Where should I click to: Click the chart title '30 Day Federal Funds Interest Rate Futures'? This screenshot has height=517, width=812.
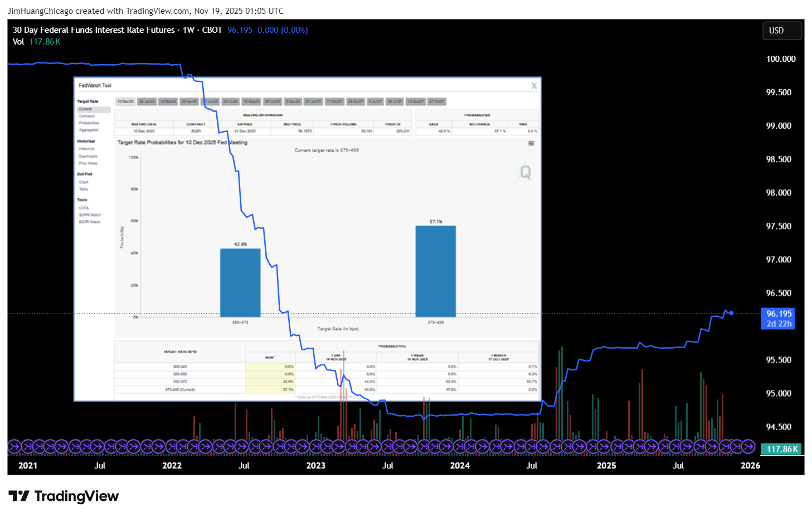click(94, 30)
